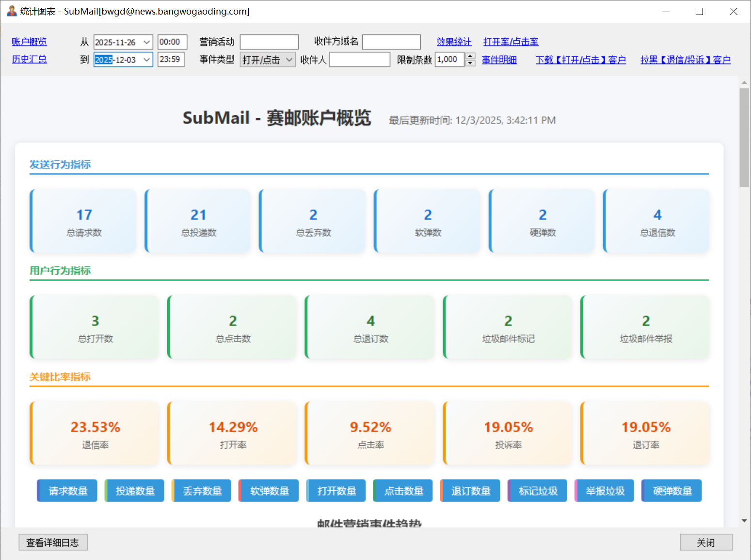Screen dimensions: 751x560
Task: Click the scrollbar down arrow
Action: pos(744,521)
